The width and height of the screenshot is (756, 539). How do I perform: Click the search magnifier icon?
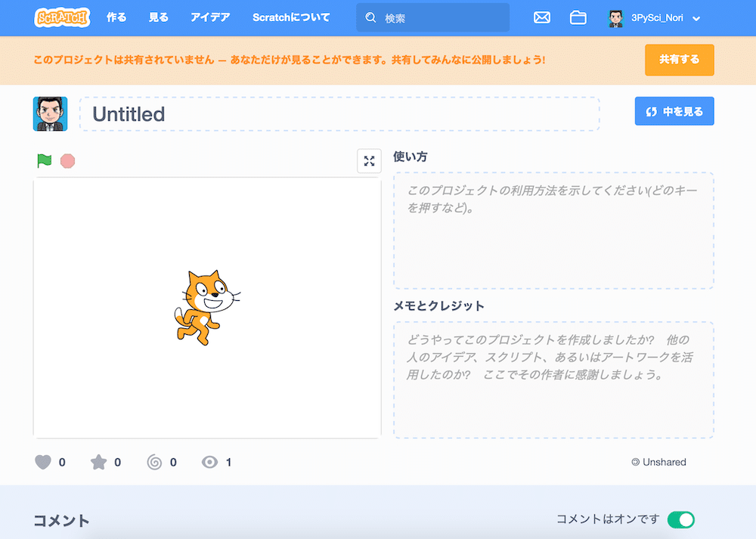pos(370,18)
